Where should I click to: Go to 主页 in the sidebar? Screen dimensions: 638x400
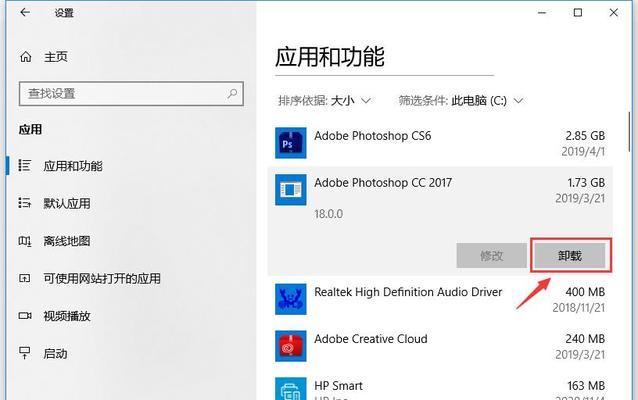coord(56,57)
